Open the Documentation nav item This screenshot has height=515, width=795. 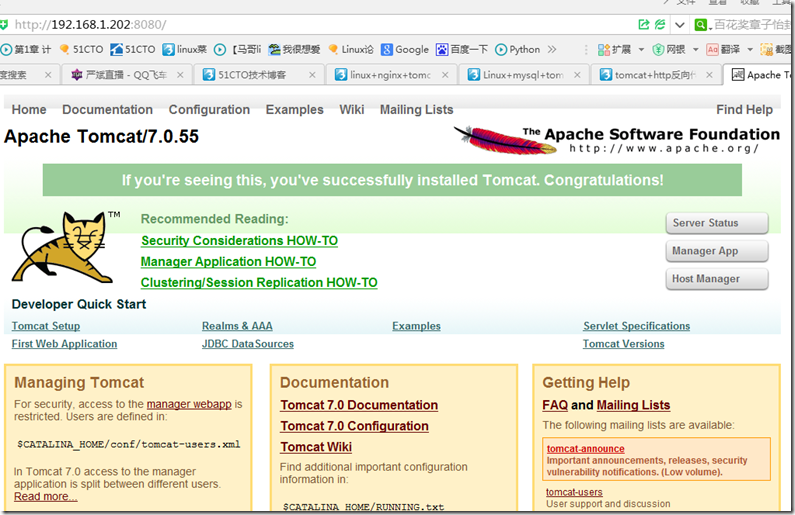coord(107,109)
